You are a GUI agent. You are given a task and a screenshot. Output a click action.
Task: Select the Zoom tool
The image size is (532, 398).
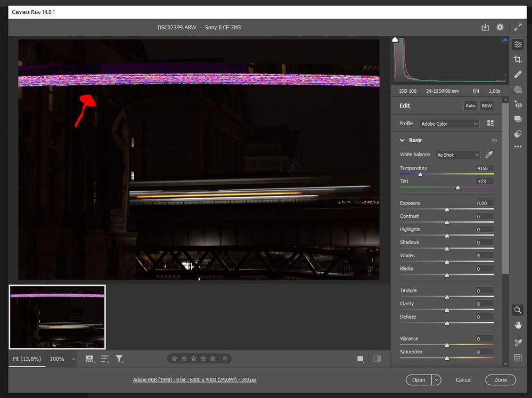[518, 310]
